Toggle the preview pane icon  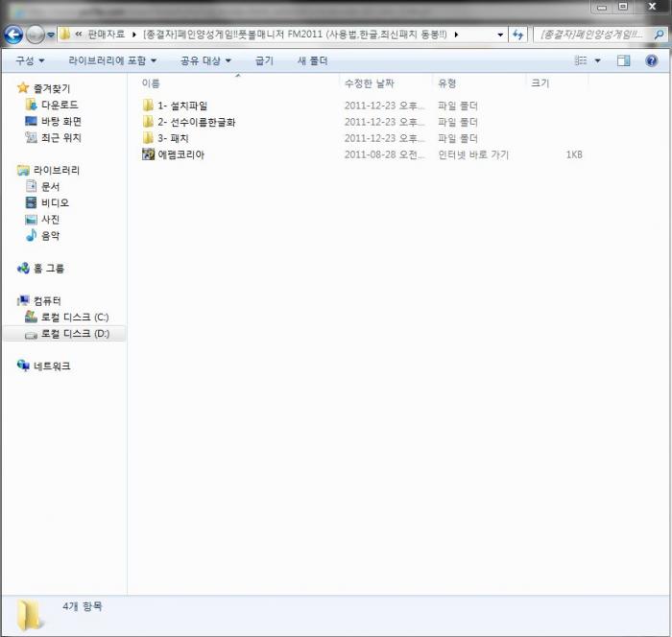click(x=623, y=60)
